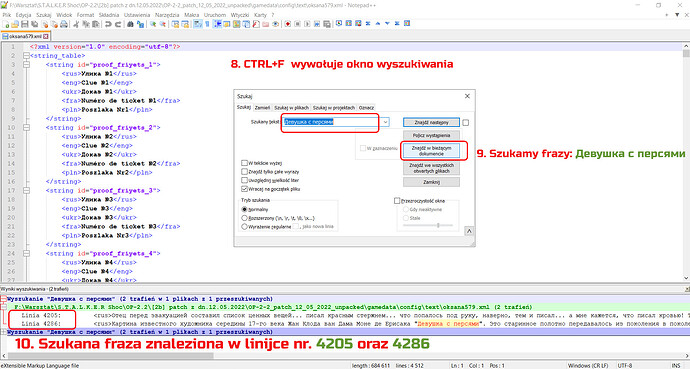Switch to 'Szukaj w plikach' tab
This screenshot has width=690, height=369.
291,107
